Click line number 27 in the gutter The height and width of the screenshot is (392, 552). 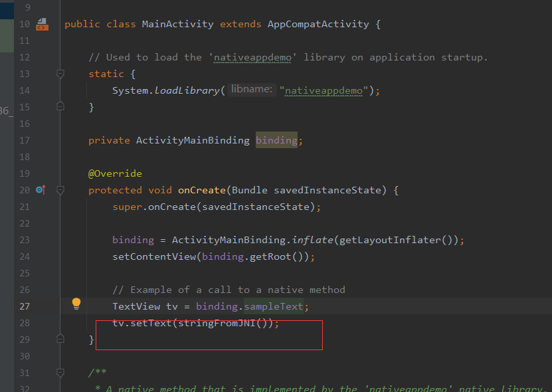25,306
